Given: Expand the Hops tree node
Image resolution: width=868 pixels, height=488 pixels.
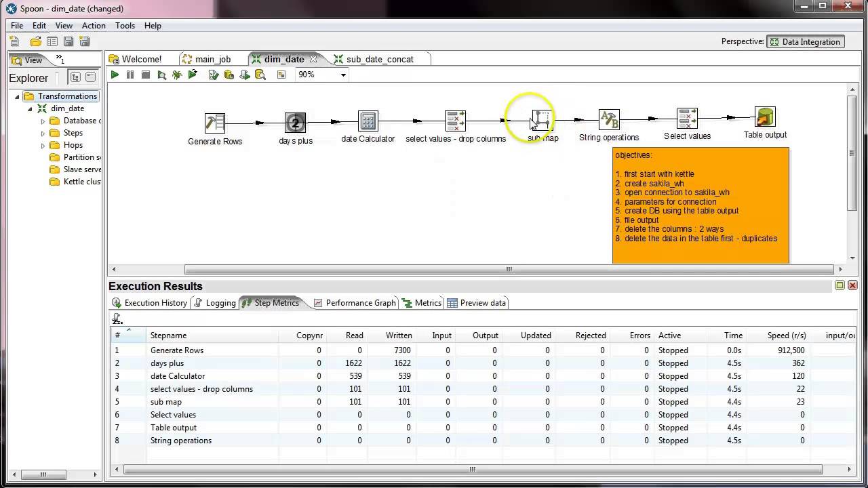Looking at the screenshot, I should 43,146.
